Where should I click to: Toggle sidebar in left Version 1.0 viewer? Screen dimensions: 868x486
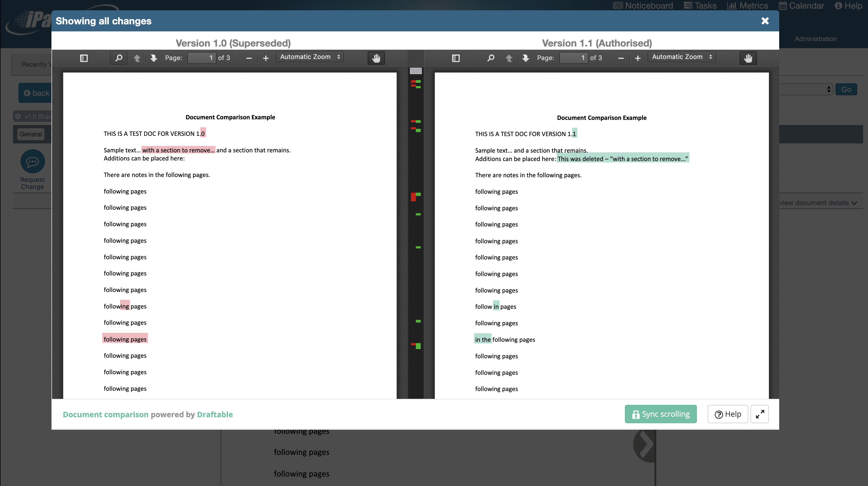pyautogui.click(x=84, y=58)
